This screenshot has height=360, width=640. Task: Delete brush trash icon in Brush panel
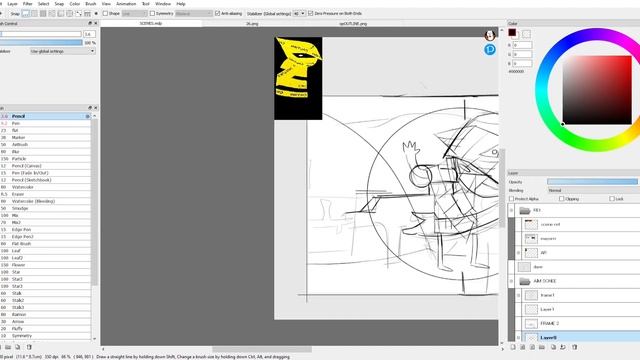(x=29, y=347)
